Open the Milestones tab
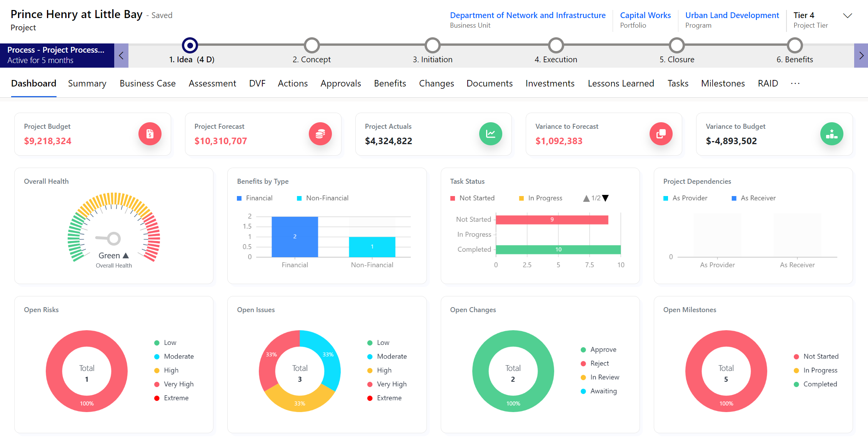 (x=723, y=83)
